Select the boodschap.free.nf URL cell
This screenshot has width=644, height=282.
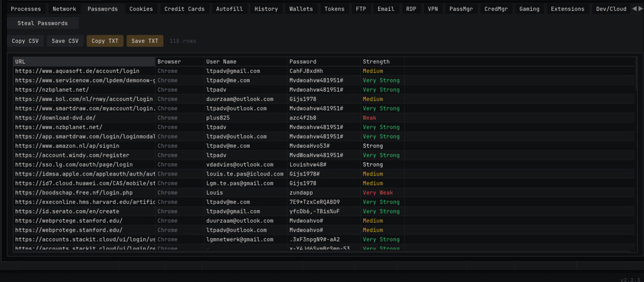(84, 192)
